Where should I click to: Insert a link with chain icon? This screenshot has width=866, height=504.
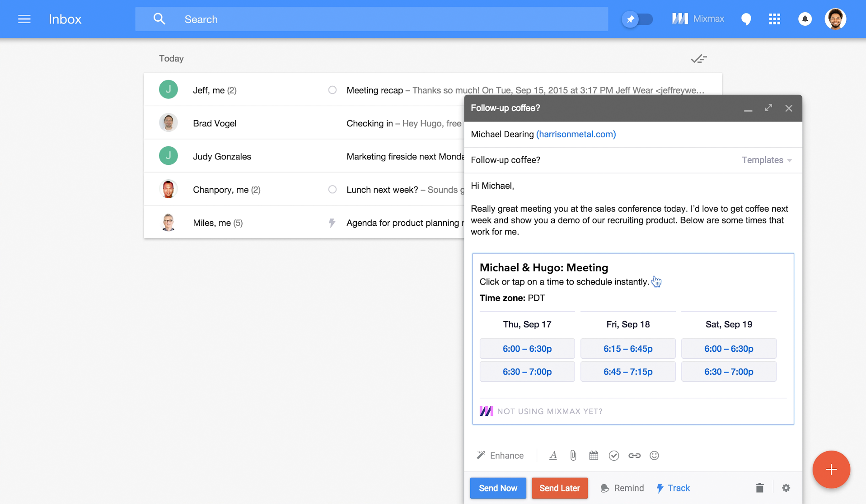(634, 455)
